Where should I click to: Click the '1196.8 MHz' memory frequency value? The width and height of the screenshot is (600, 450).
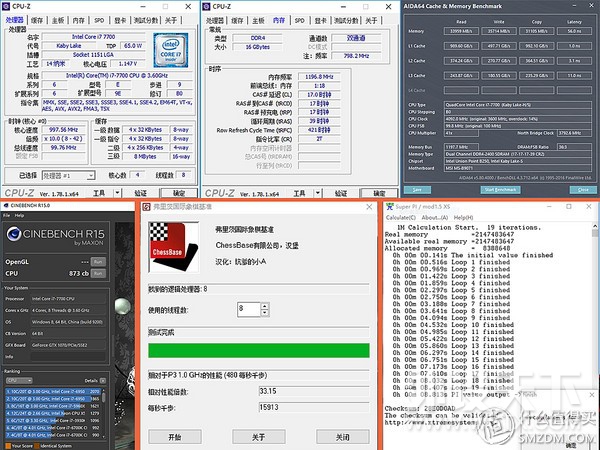click(319, 77)
